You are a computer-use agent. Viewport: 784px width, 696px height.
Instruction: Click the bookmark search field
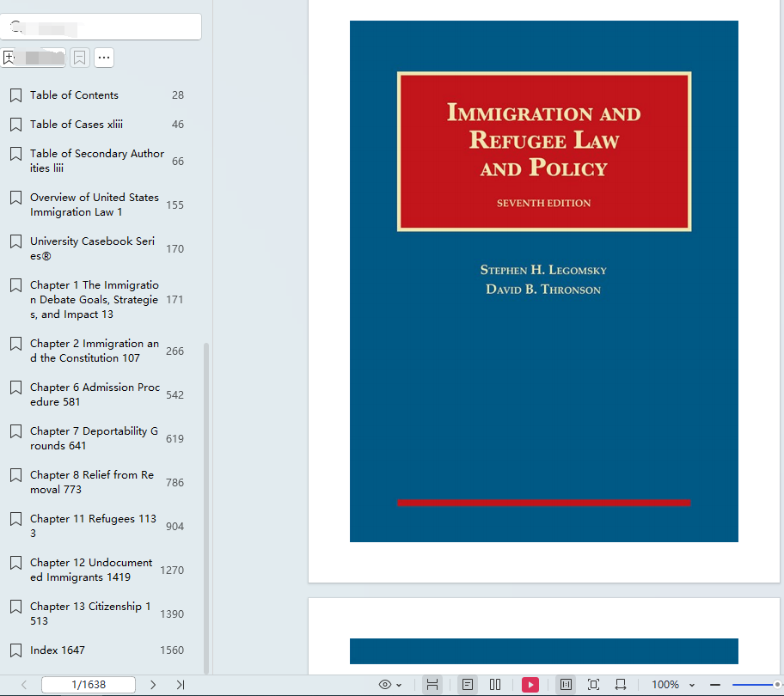pos(100,27)
